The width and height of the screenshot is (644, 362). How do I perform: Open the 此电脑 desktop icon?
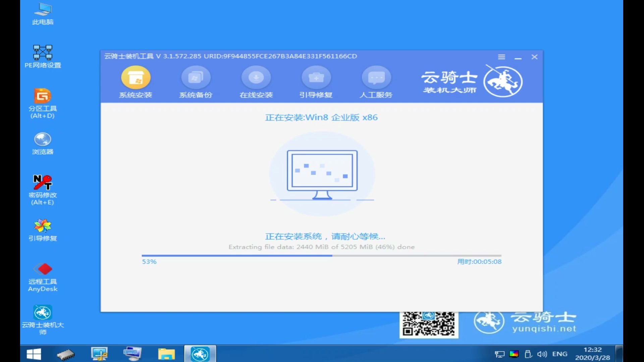tap(43, 14)
